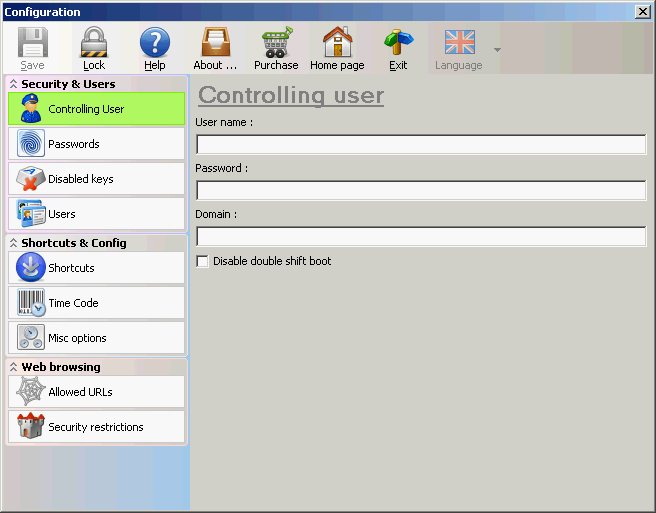Open the Security restrictions page label
656x513 pixels.
point(96,427)
